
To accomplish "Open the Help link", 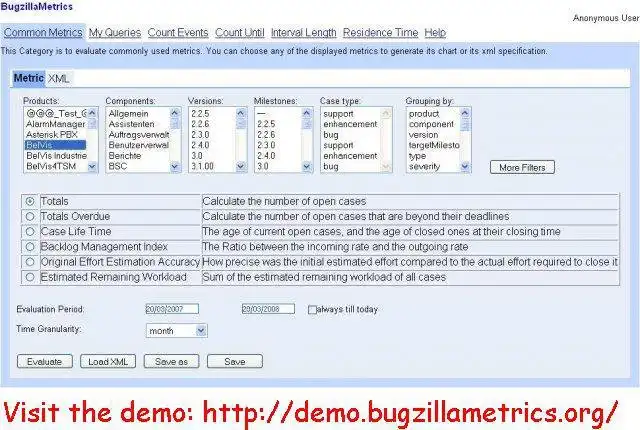I will (x=435, y=33).
